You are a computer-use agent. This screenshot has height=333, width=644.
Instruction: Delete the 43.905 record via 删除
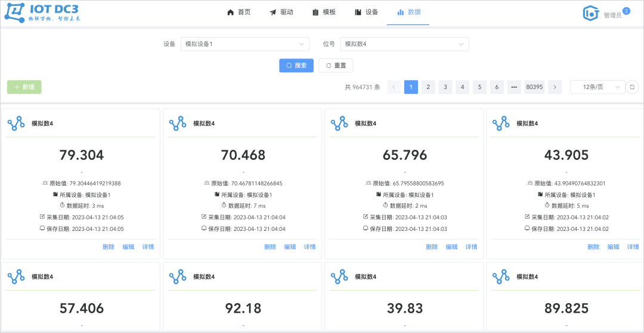(x=593, y=247)
